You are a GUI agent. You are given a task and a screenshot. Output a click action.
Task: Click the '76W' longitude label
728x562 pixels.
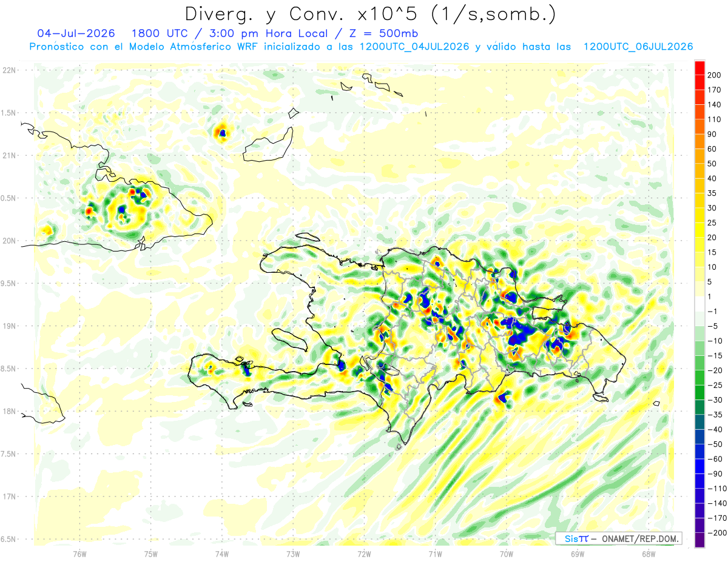79,554
